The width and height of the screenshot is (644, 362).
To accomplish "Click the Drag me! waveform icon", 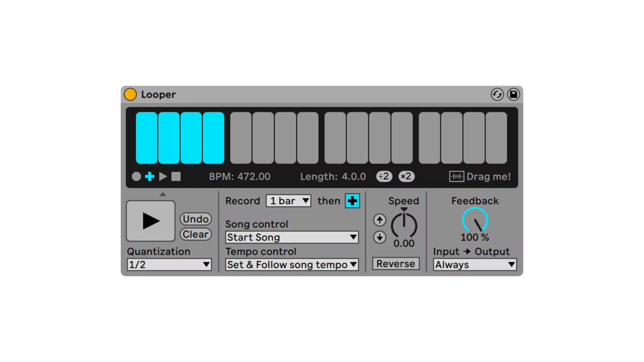I will (x=457, y=176).
